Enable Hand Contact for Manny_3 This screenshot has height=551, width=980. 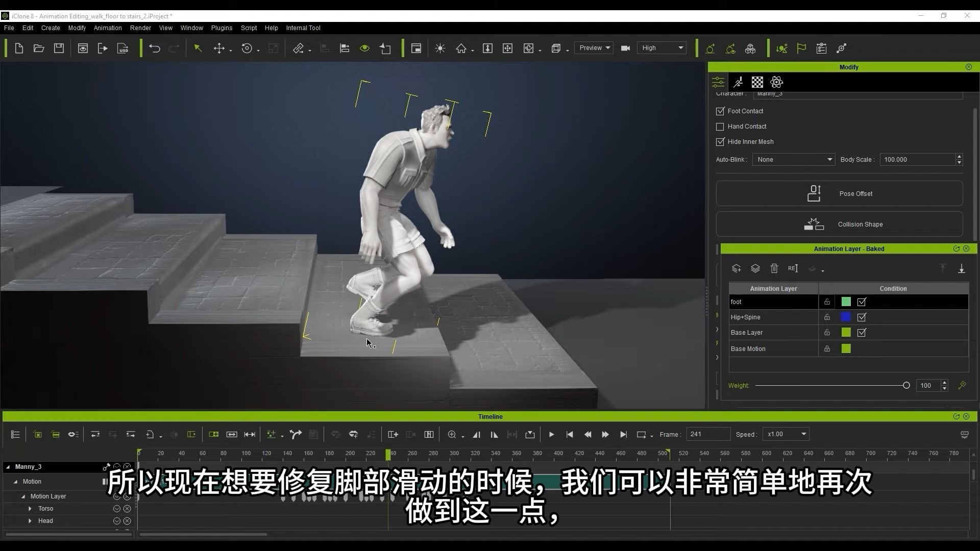click(720, 127)
